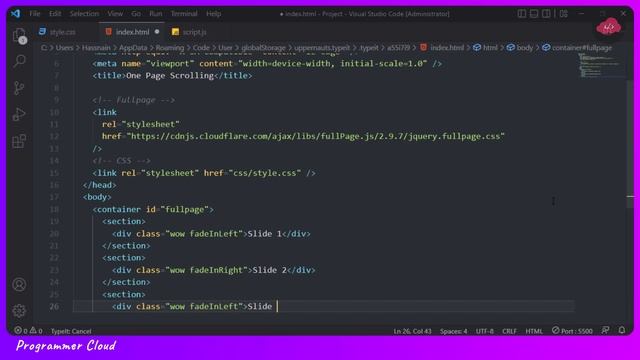Open the Edit menu

pyautogui.click(x=55, y=13)
